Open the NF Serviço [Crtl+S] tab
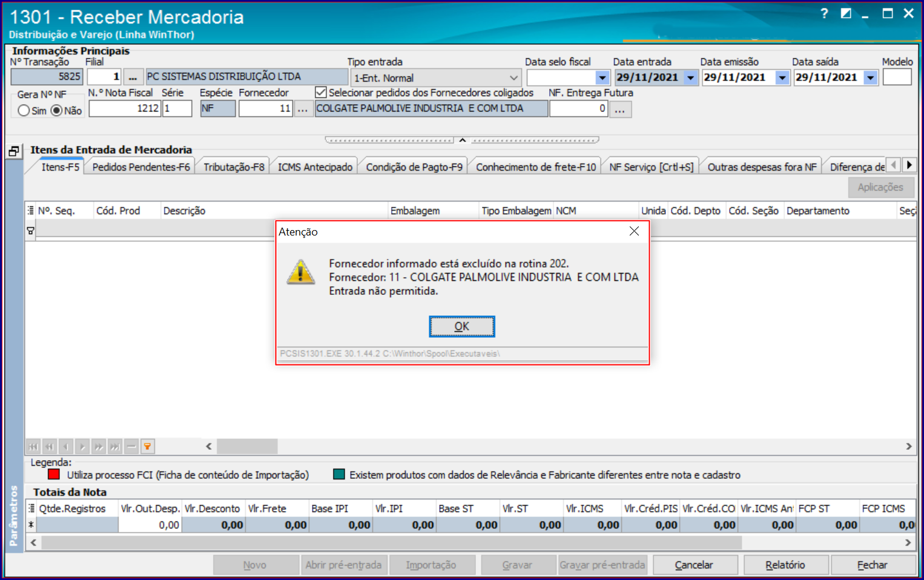 point(652,167)
